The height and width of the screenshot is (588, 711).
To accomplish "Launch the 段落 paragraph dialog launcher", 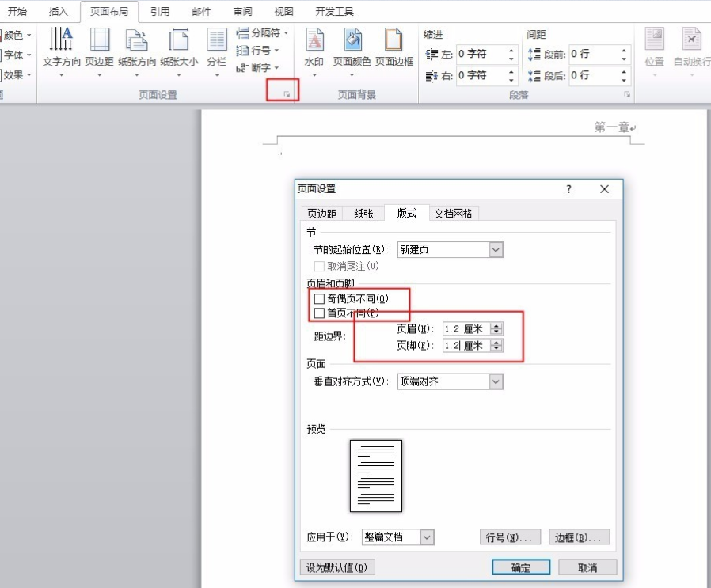I will click(x=627, y=94).
